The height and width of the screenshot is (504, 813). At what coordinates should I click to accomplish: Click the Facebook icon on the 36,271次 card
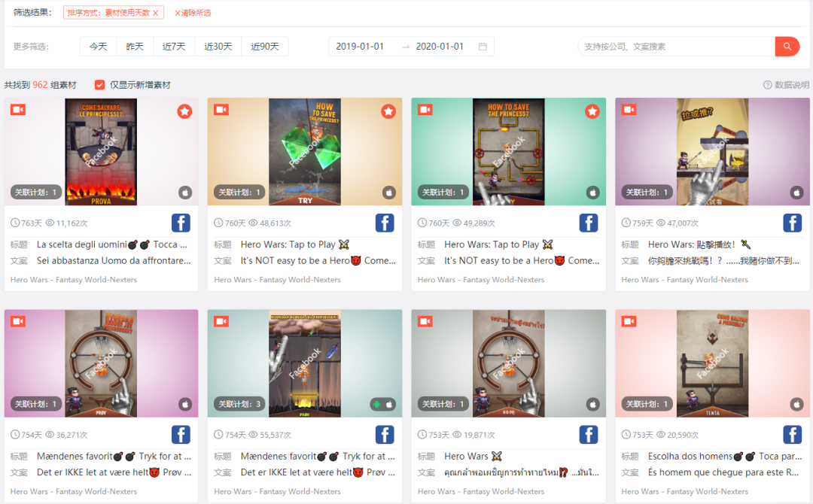181,435
